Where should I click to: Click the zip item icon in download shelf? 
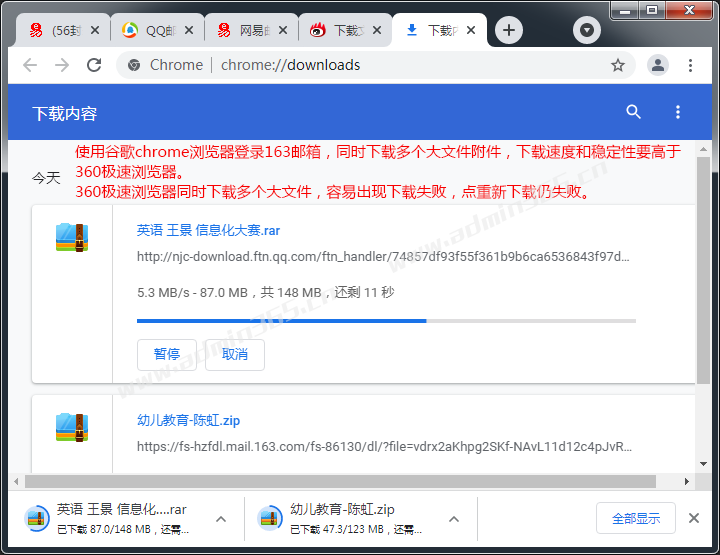(x=270, y=518)
